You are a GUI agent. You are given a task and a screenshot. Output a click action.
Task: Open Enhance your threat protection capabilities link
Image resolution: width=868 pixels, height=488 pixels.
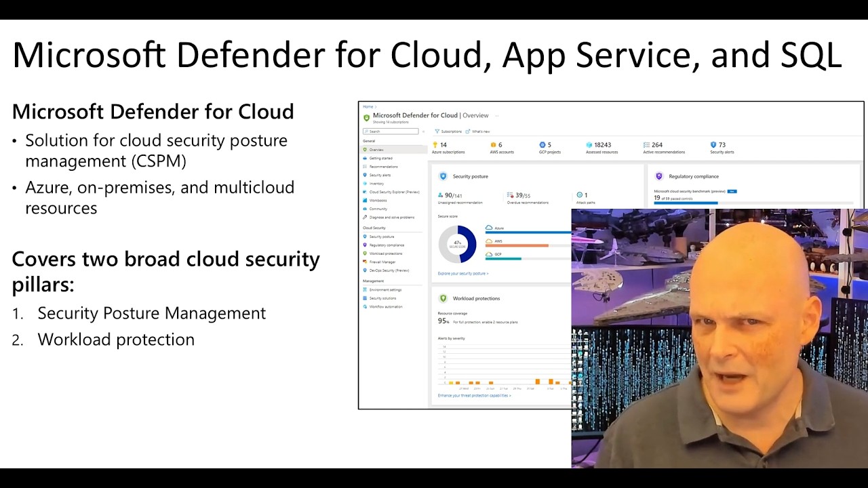click(x=475, y=396)
